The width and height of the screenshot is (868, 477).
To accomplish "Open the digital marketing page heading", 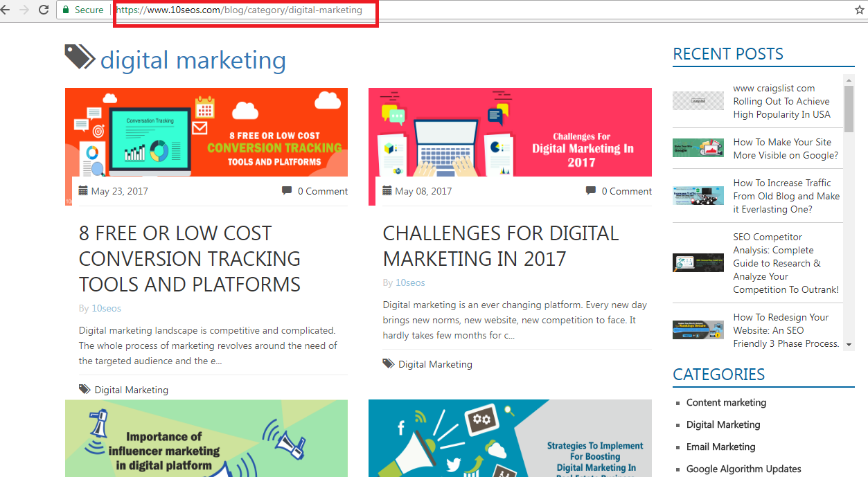I will point(193,60).
